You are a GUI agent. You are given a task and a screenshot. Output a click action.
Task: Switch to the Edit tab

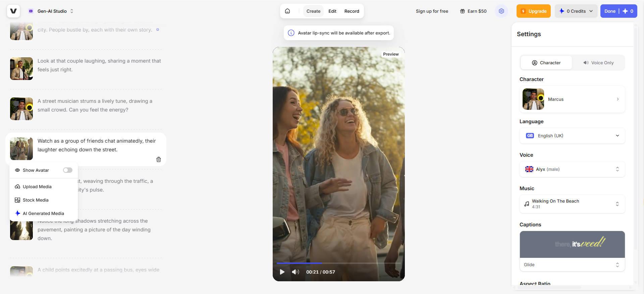(332, 11)
